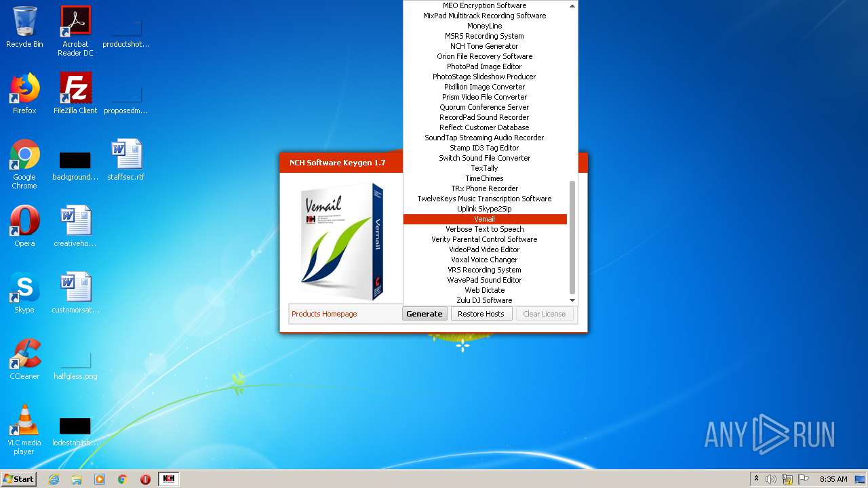The height and width of the screenshot is (488, 868).
Task: Open the ledestablish... desktop file
Action: 75,432
